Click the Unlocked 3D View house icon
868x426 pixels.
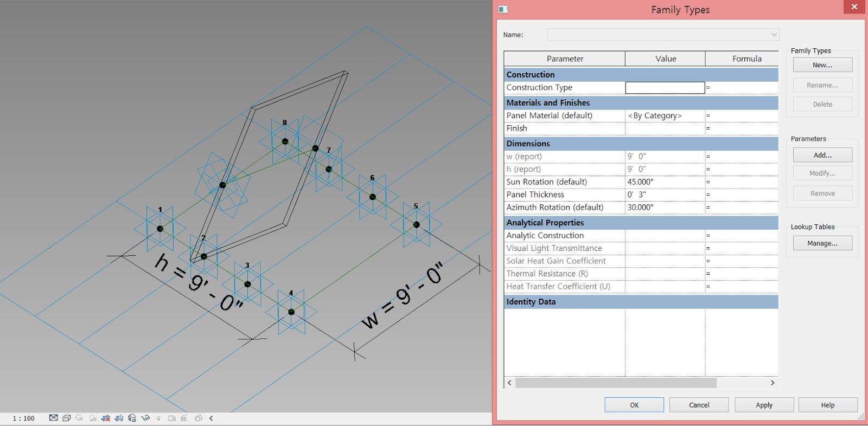[132, 418]
